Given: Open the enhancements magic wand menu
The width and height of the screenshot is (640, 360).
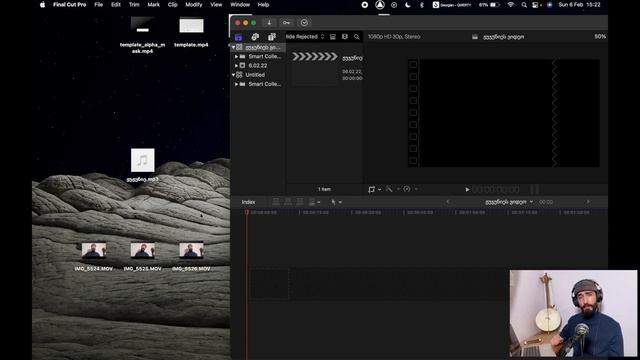Looking at the screenshot, I should tap(391, 189).
